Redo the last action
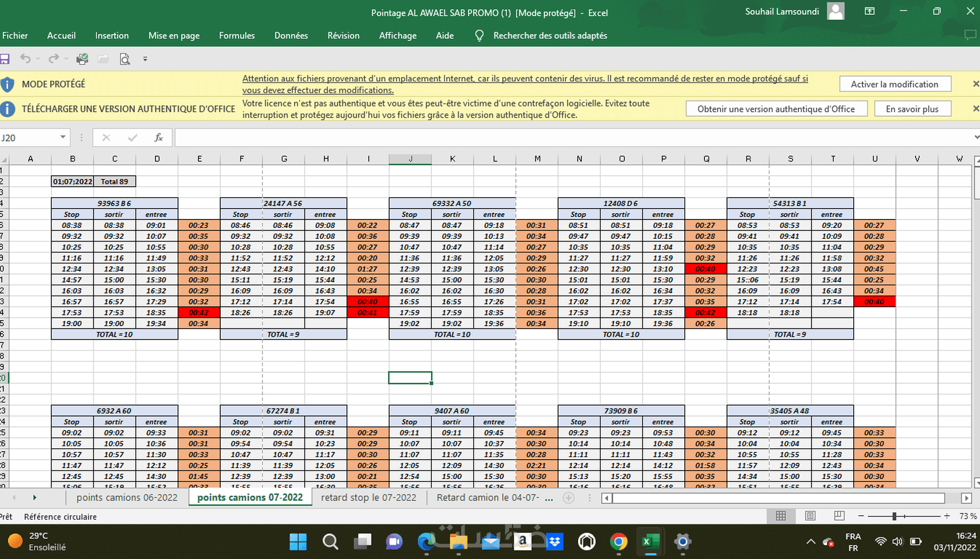The image size is (980, 559). coord(52,59)
